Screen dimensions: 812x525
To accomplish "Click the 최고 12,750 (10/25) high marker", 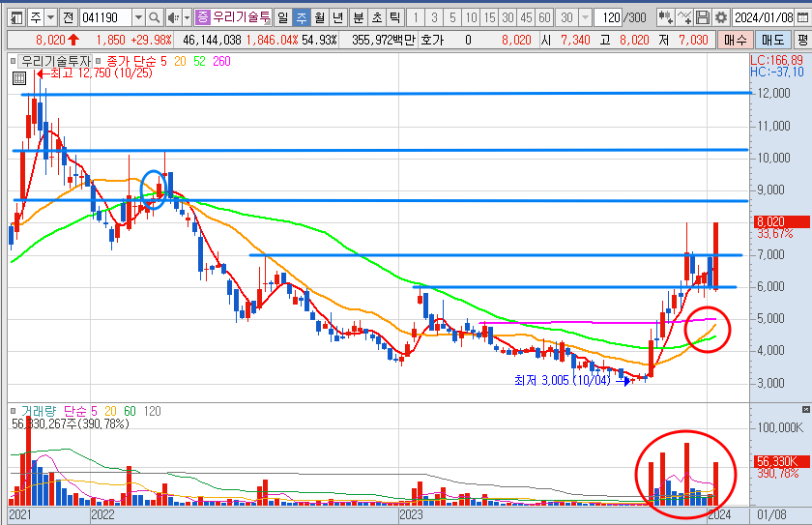I will [x=95, y=73].
